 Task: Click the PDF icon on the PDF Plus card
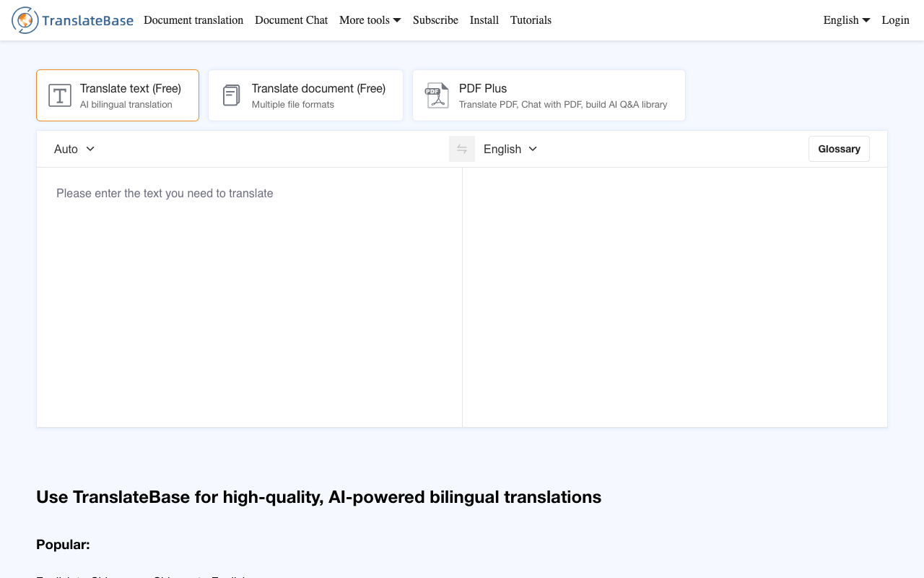tap(436, 95)
